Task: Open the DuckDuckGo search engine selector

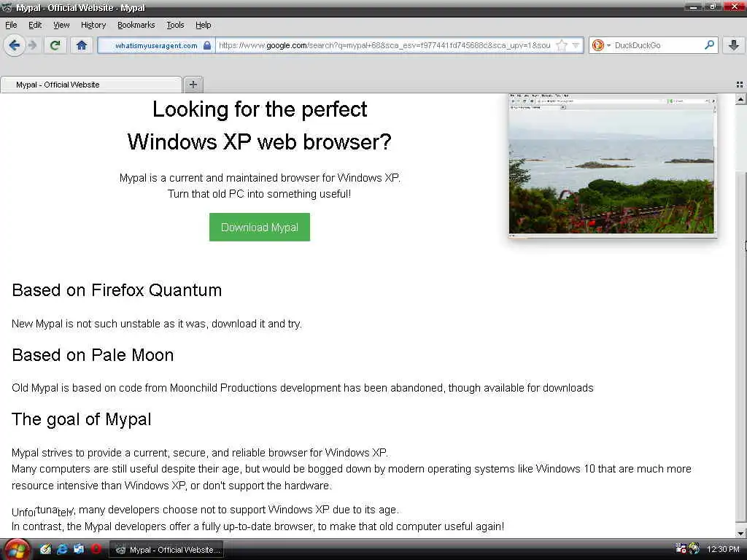Action: (x=601, y=45)
